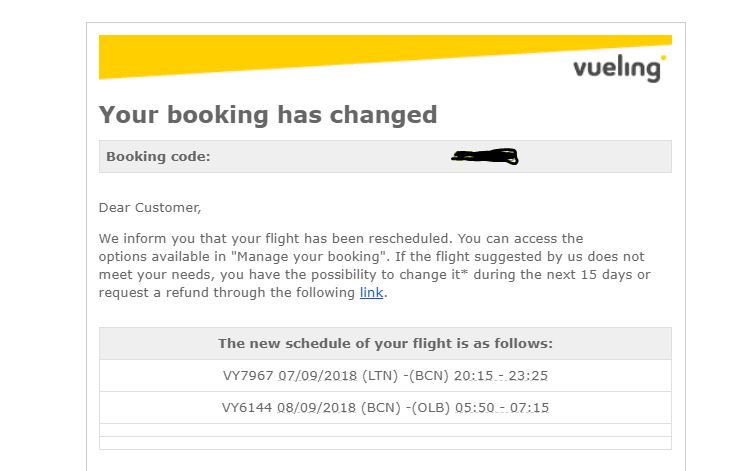This screenshot has width=756, height=471.
Task: Select flight number VY6144
Action: pyautogui.click(x=247, y=408)
